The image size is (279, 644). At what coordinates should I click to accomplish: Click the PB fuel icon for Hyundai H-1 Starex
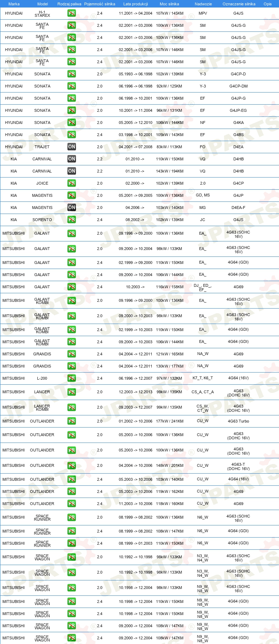coord(71,13)
